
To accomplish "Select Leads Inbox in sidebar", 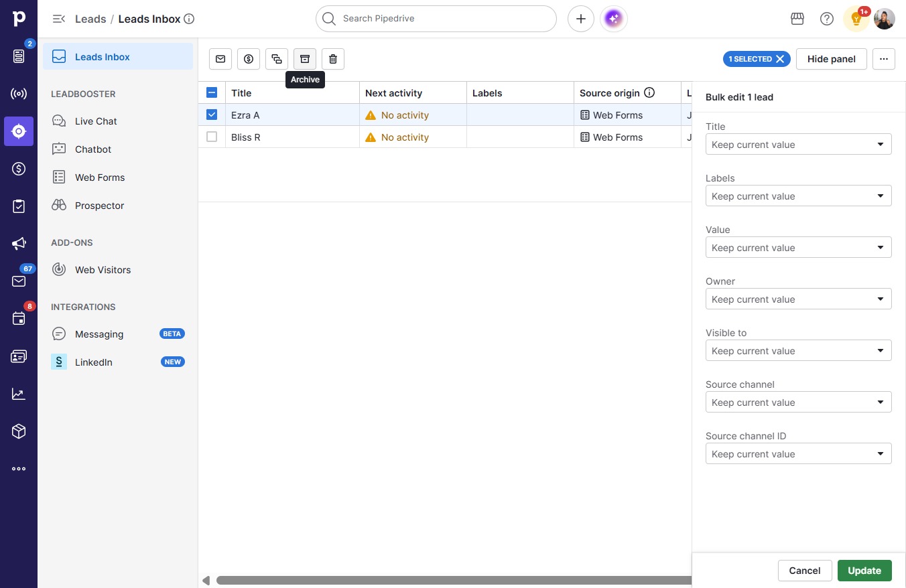I will 118,57.
